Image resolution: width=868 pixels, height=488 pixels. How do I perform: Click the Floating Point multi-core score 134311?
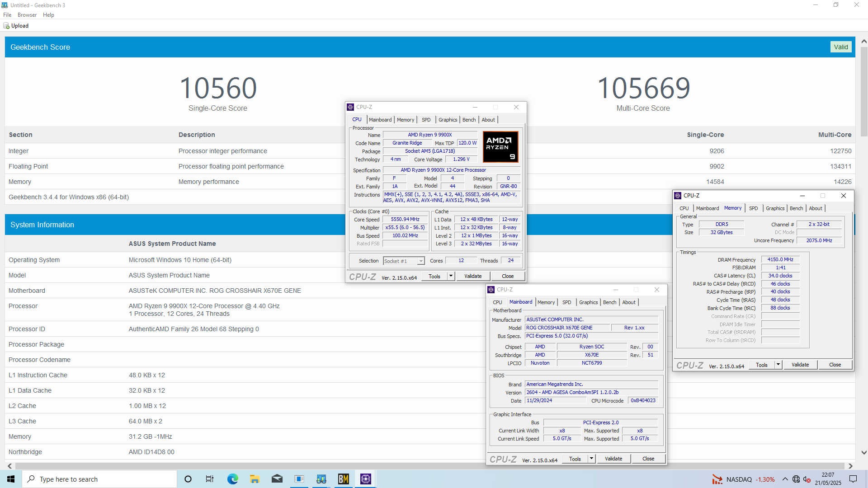840,166
